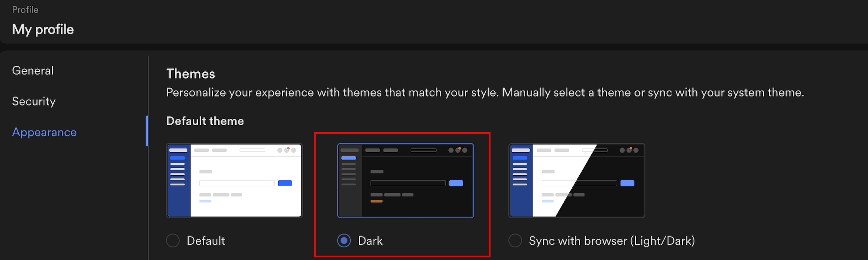
Task: Click the Profile breadcrumb at top
Action: click(x=25, y=10)
